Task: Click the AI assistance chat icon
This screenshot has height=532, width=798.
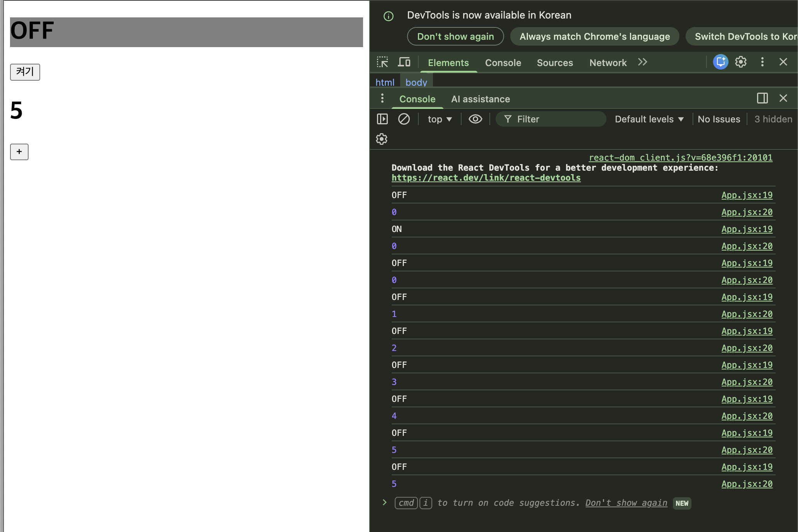Action: tap(720, 62)
